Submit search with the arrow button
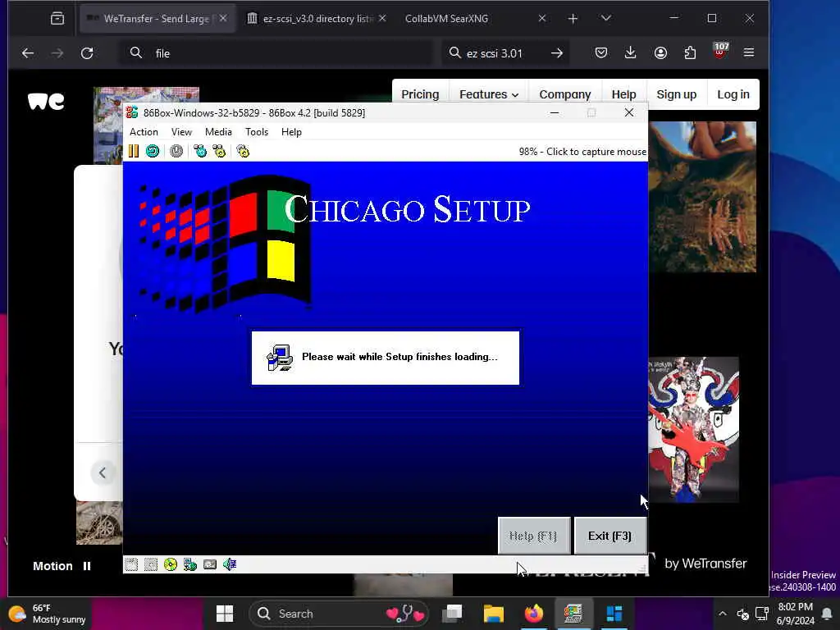840x630 pixels. [557, 53]
